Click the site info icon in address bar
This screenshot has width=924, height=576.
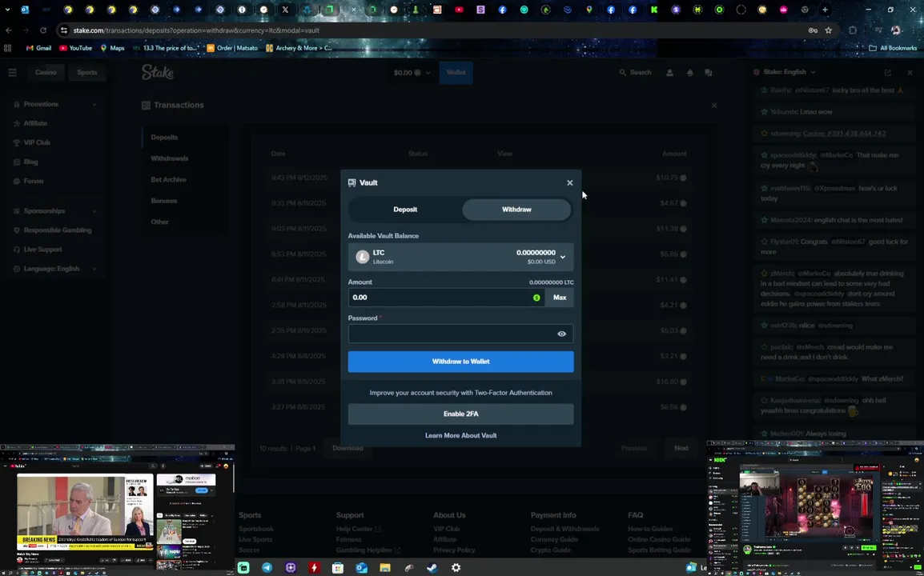pyautogui.click(x=63, y=30)
